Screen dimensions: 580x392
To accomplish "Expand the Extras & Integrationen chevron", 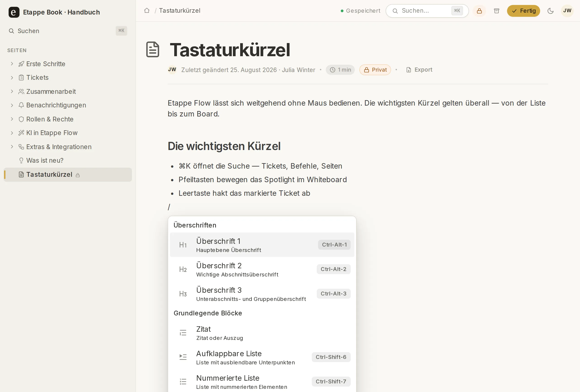I will click(x=12, y=147).
